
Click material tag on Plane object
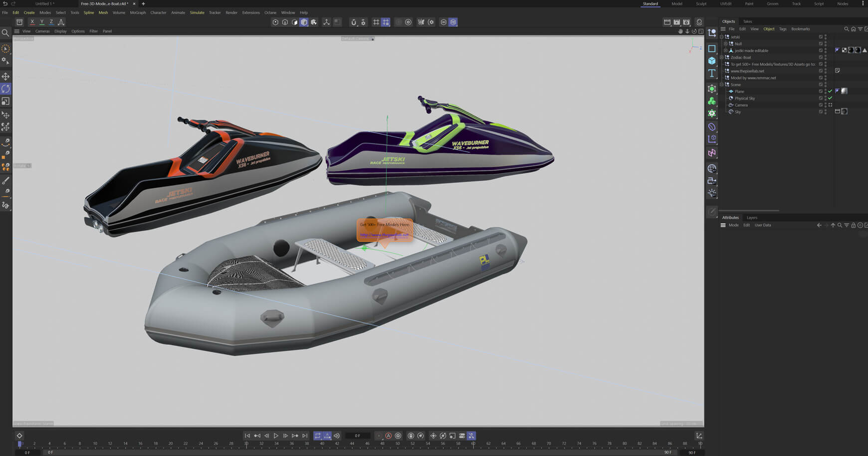tap(844, 91)
